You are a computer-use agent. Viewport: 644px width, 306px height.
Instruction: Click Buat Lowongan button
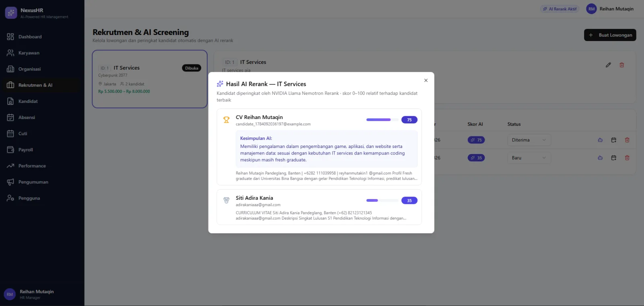click(x=610, y=35)
